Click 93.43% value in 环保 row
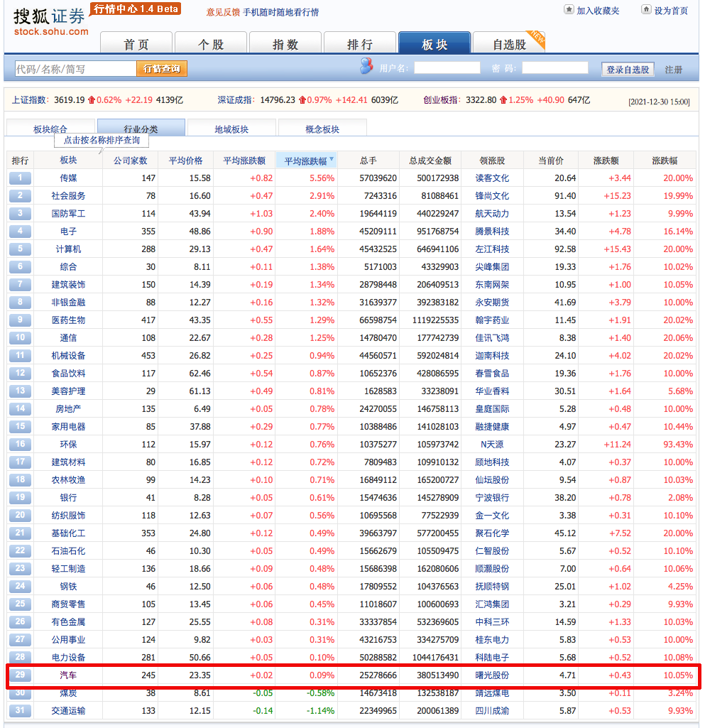705x728 pixels. pos(678,445)
